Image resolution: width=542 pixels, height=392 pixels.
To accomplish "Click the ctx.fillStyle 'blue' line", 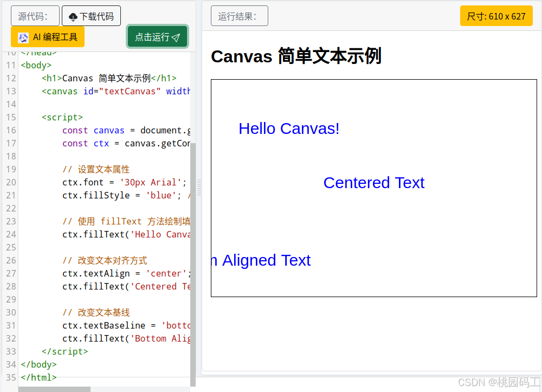I will pos(126,195).
